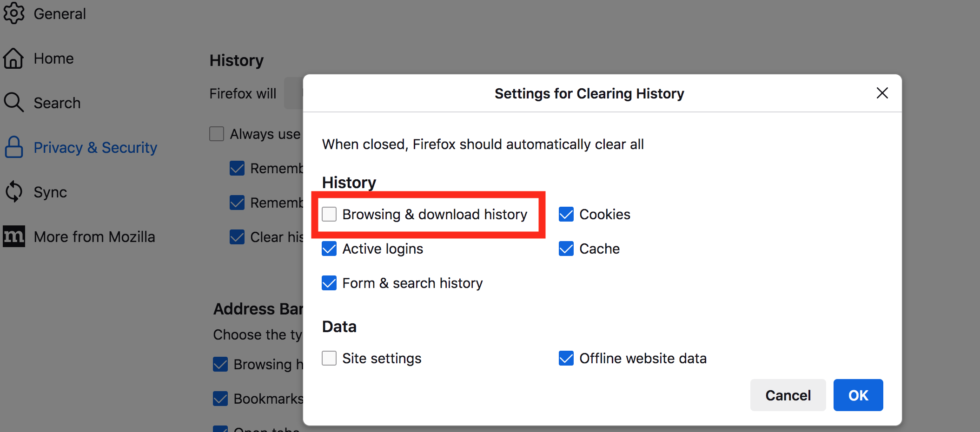Close the Clearing History dialog
The height and width of the screenshot is (432, 980).
pyautogui.click(x=882, y=93)
